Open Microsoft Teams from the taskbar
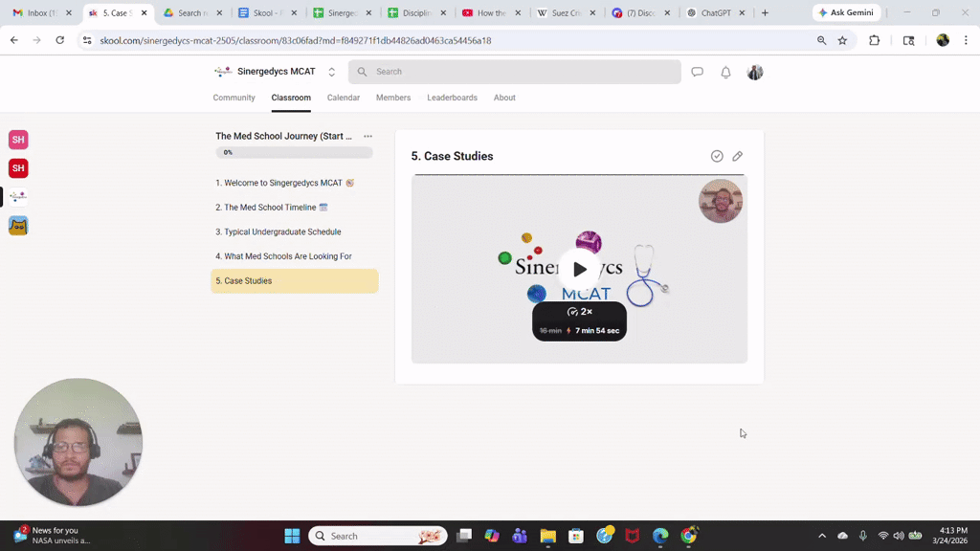This screenshot has height=551, width=980. [520, 536]
